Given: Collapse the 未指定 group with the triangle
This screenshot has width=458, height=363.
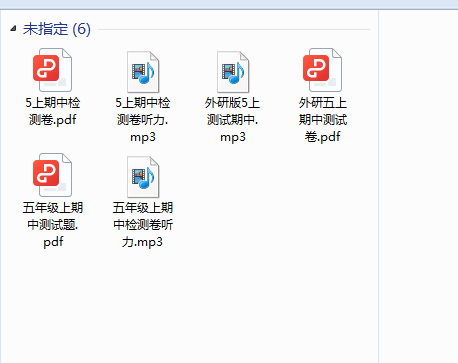Looking at the screenshot, I should pos(13,29).
